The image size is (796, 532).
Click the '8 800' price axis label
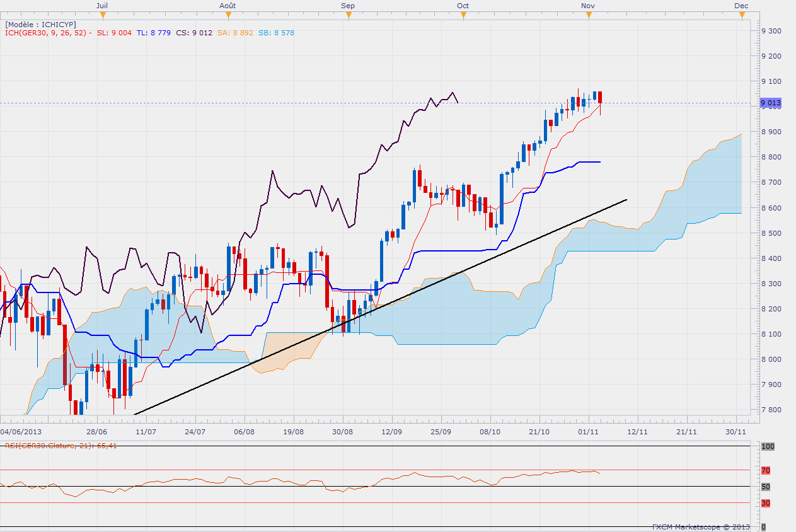tap(771, 157)
